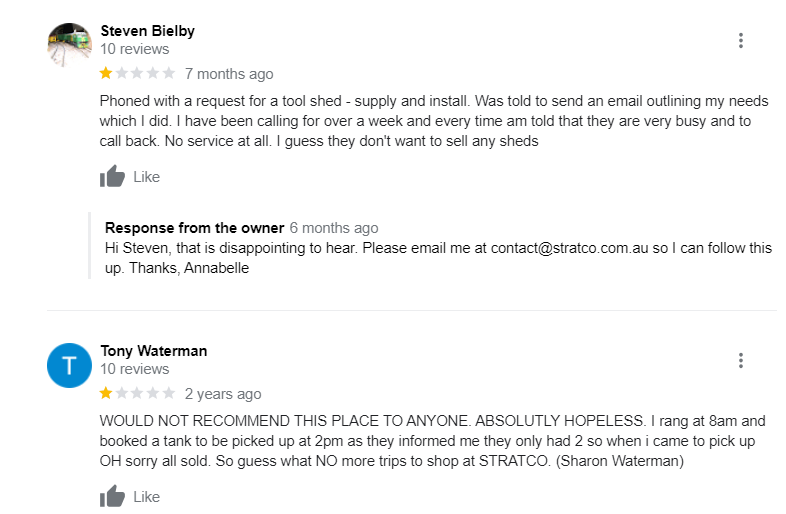Click the fifth grey star on Steven's rating
Viewport: 786px width, 514px height.
click(169, 73)
